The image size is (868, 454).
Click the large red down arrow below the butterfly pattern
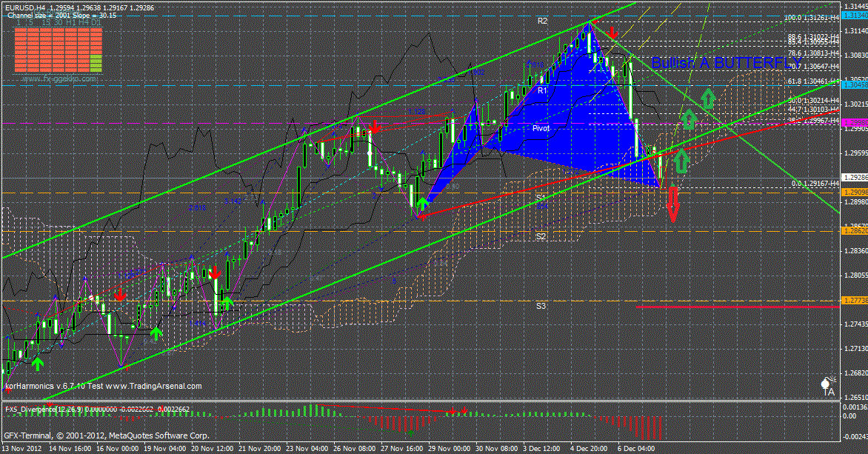point(672,204)
